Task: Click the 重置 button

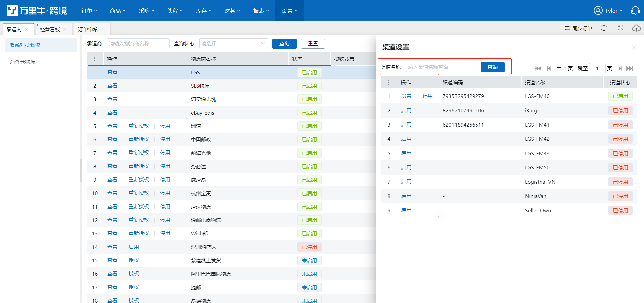Action: (313, 44)
